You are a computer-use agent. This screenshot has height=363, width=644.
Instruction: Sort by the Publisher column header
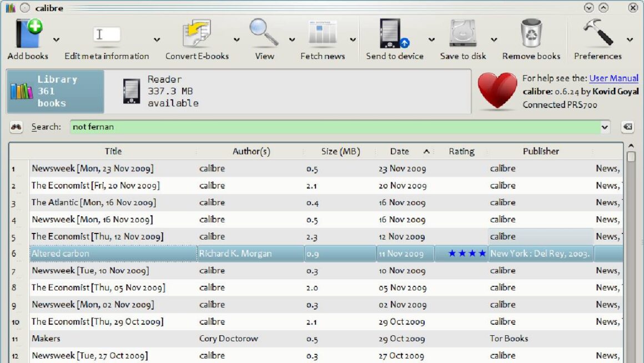tap(541, 151)
